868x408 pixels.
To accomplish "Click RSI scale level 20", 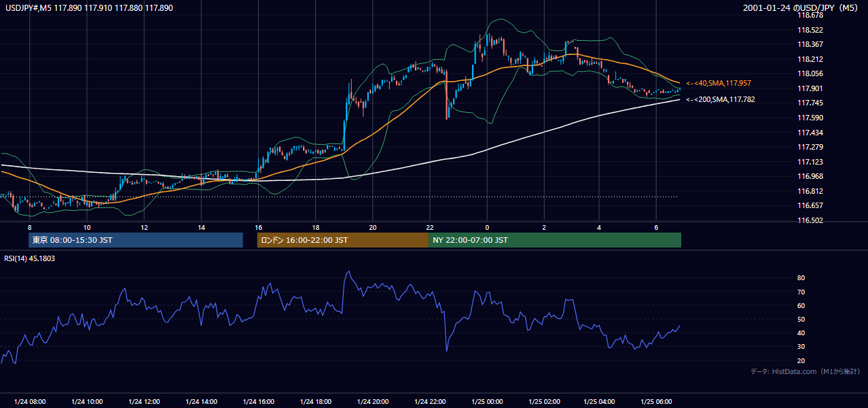I will click(801, 360).
